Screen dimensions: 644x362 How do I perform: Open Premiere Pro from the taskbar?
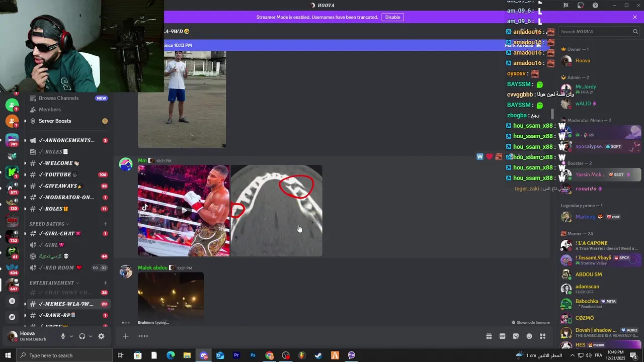[x=236, y=355]
